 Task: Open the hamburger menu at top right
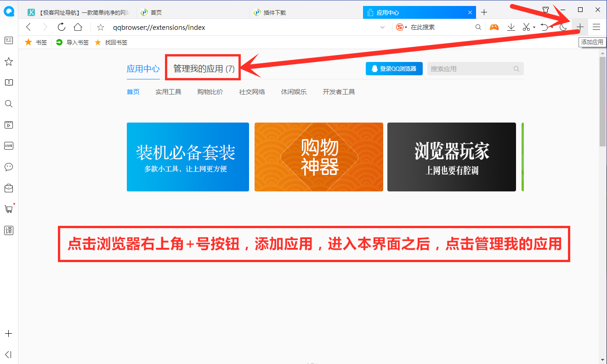[x=596, y=27]
